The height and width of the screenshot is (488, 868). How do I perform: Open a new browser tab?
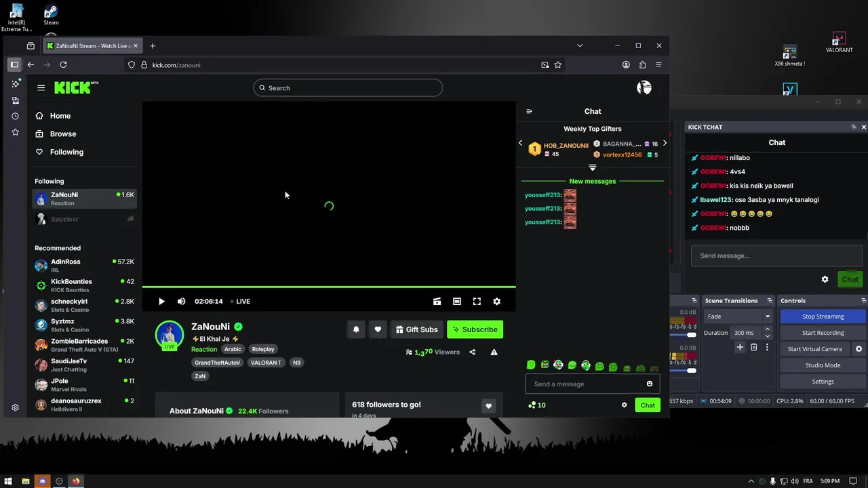coord(153,46)
